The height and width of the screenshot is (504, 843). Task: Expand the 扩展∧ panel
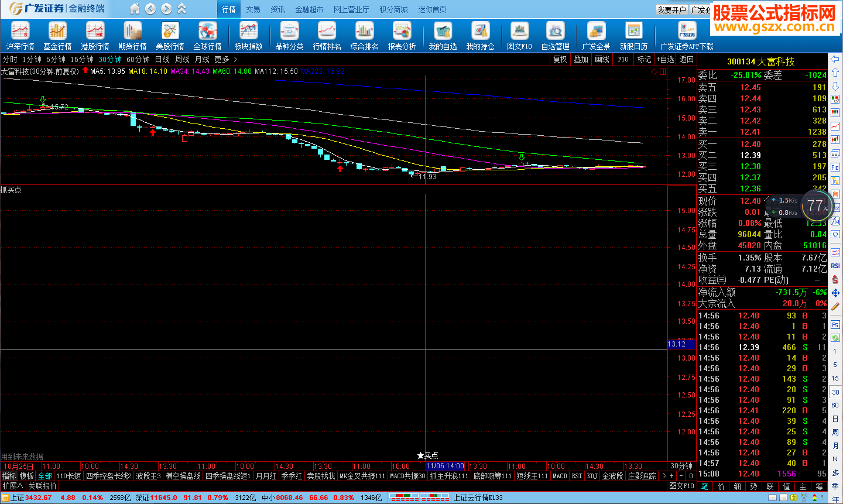(x=13, y=486)
